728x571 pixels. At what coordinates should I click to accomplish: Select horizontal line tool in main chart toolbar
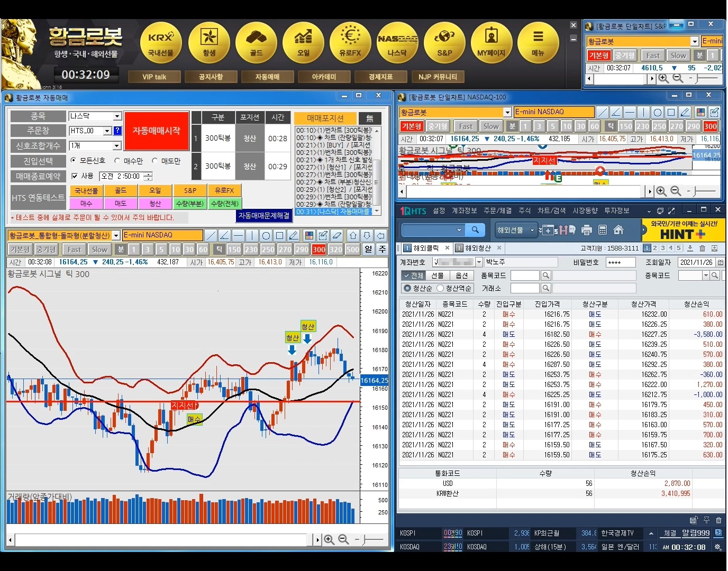[x=238, y=235]
